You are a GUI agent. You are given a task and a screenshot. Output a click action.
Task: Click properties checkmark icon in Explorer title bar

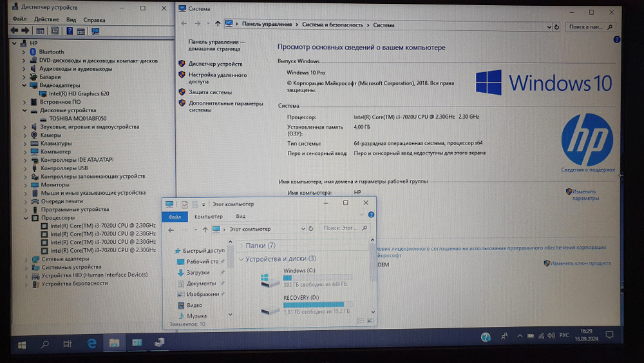(184, 204)
